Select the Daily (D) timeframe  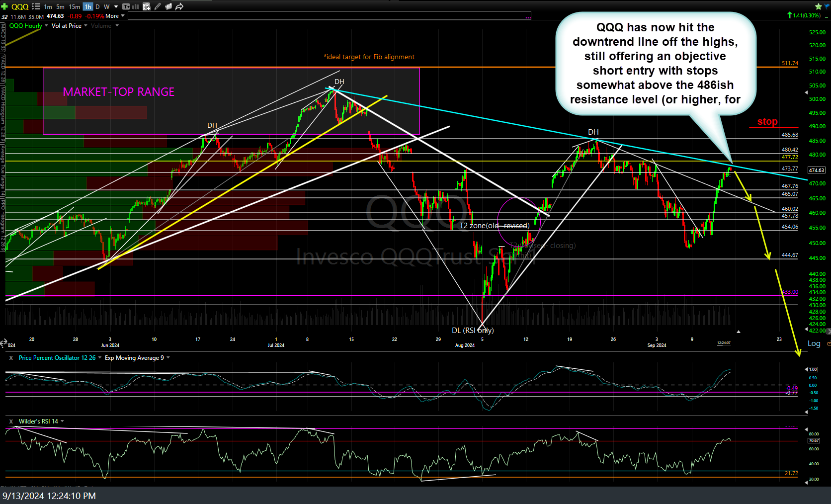pos(97,6)
